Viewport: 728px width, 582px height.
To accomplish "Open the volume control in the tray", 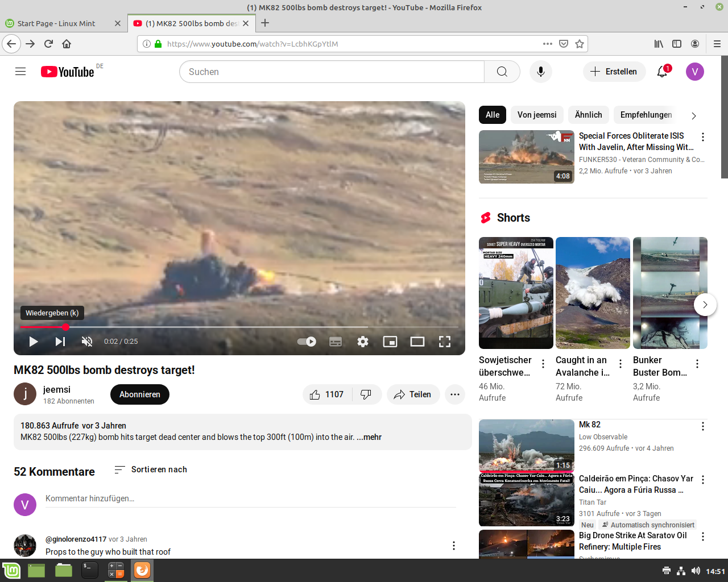I will pyautogui.click(x=696, y=571).
